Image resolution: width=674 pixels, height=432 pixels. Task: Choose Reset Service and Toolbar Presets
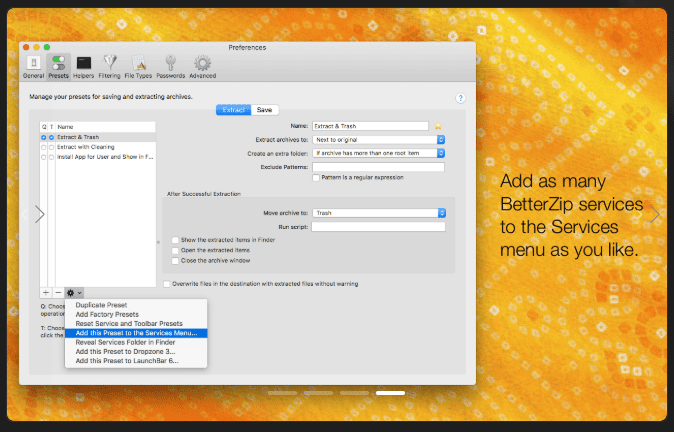136,324
